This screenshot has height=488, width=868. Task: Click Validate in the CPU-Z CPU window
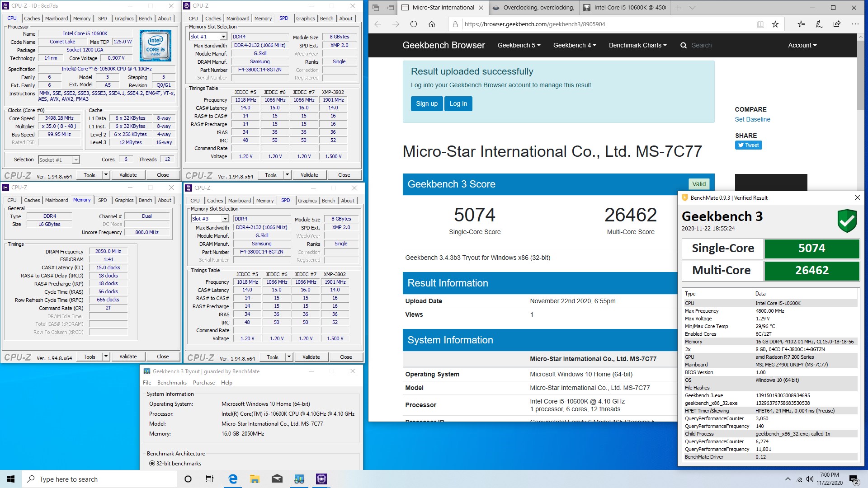pyautogui.click(x=128, y=175)
